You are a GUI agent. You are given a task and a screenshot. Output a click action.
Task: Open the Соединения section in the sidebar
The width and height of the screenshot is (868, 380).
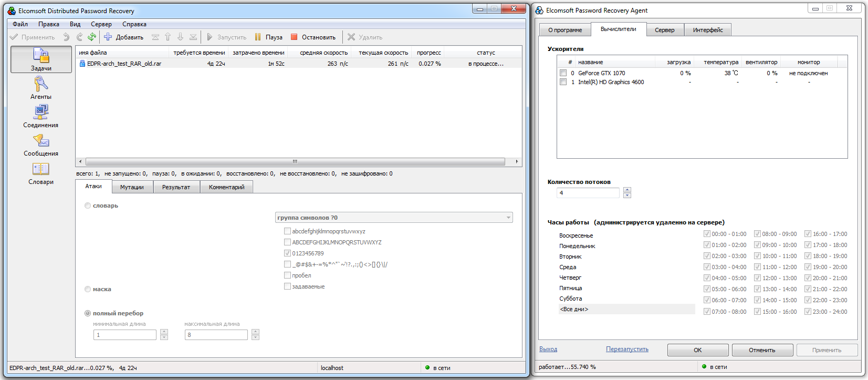click(41, 116)
